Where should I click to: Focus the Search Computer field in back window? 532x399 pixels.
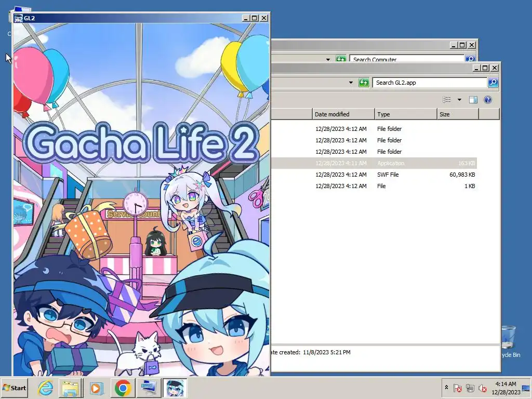click(x=407, y=58)
